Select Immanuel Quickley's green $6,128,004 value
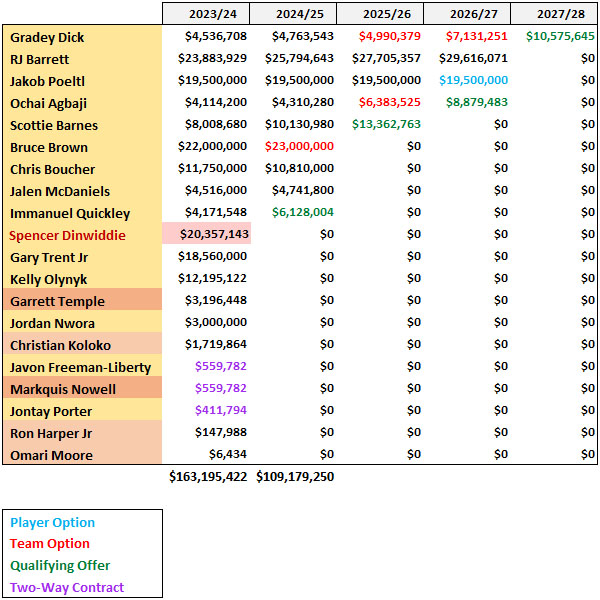 coord(303,212)
